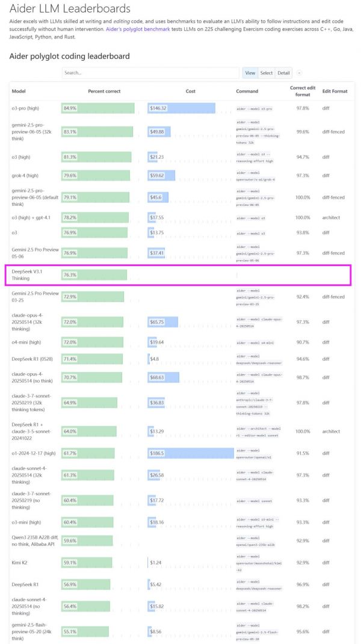
Task: Click the Edit Format column header
Action: (x=335, y=91)
